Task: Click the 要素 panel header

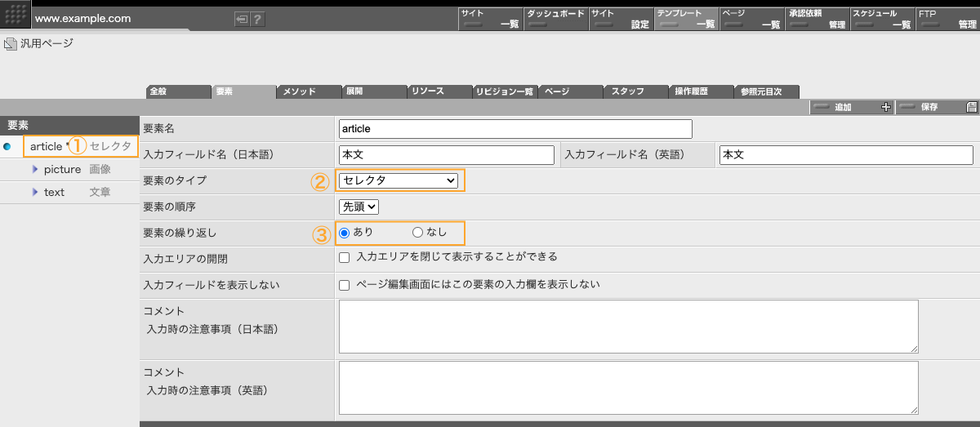Action: point(69,125)
